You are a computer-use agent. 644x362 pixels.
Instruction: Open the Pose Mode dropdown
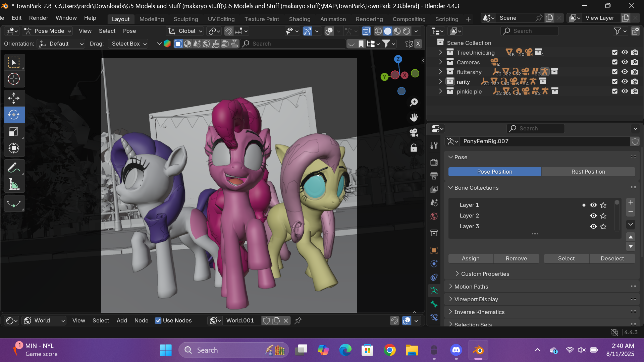[48, 31]
